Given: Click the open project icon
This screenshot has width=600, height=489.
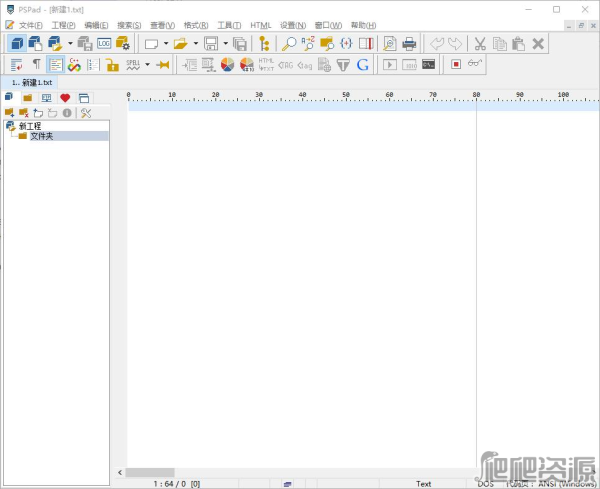Looking at the screenshot, I should tap(55, 43).
